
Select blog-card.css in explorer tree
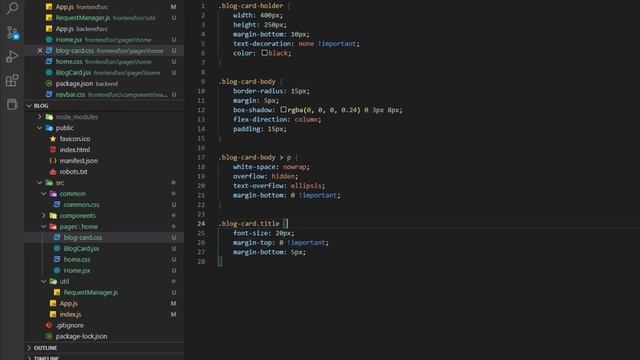[x=104, y=238]
